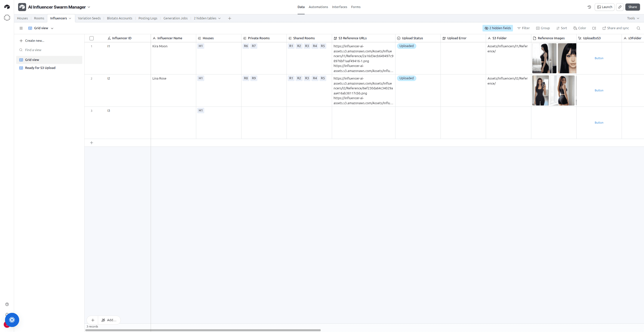Click the S3 Reference URLs column header
The image size is (644, 332).
click(364, 38)
